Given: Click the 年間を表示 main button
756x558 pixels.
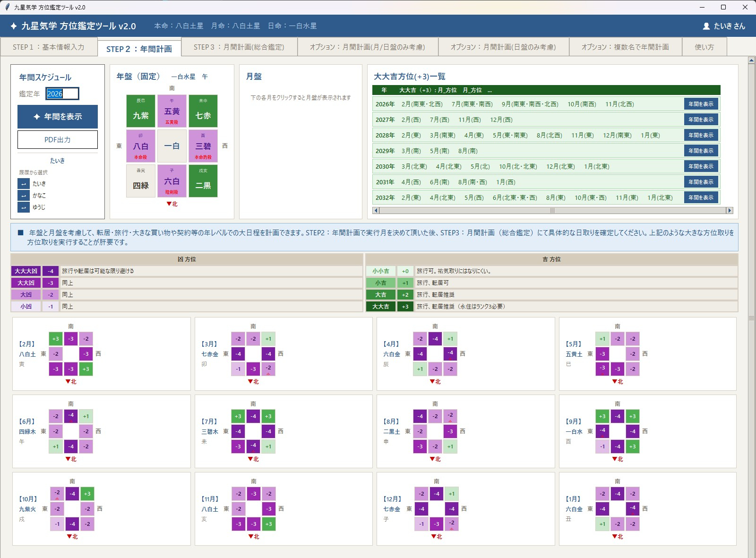Looking at the screenshot, I should click(x=58, y=117).
